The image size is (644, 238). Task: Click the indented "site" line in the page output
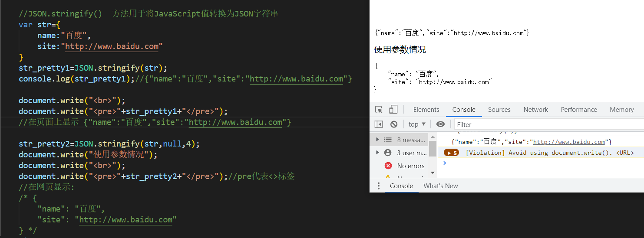pos(439,82)
